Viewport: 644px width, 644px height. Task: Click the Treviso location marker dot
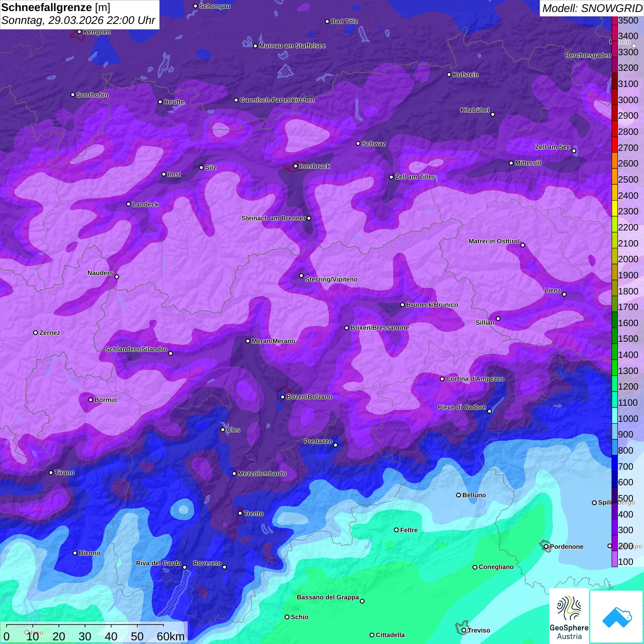click(x=464, y=630)
